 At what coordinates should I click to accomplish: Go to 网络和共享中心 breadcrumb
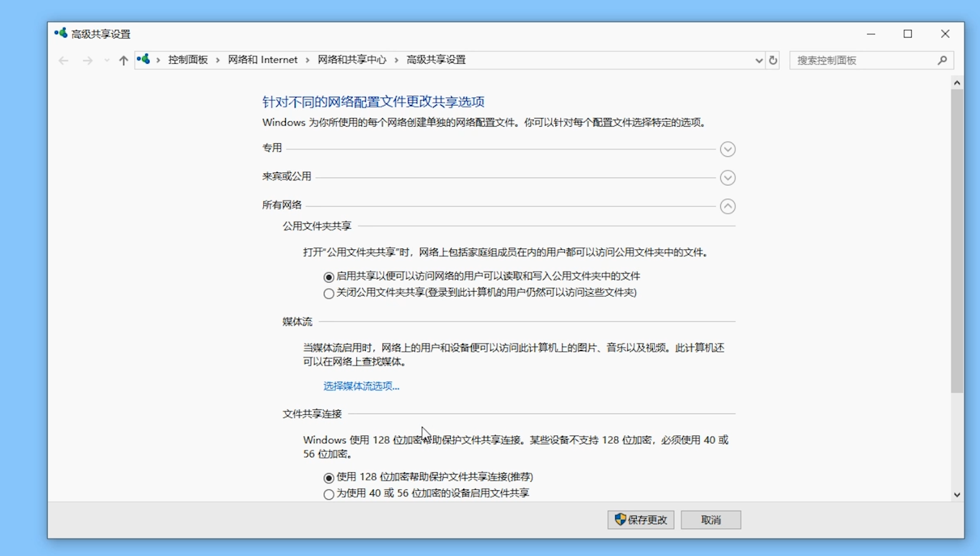[352, 60]
